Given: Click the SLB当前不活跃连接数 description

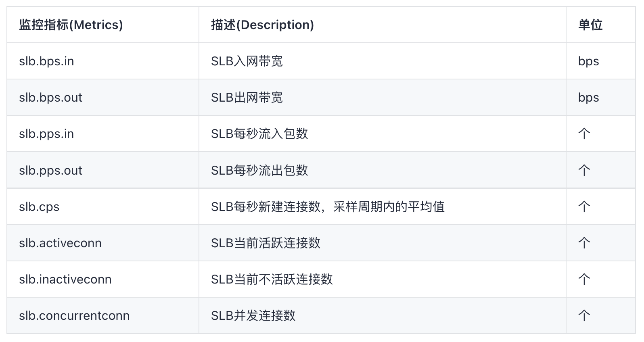Looking at the screenshot, I should coord(272,279).
